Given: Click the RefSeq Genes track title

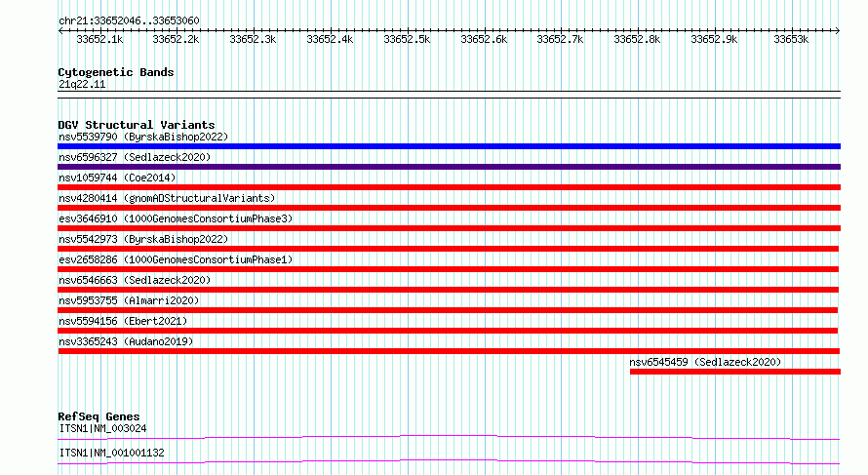Looking at the screenshot, I should pos(99,416).
